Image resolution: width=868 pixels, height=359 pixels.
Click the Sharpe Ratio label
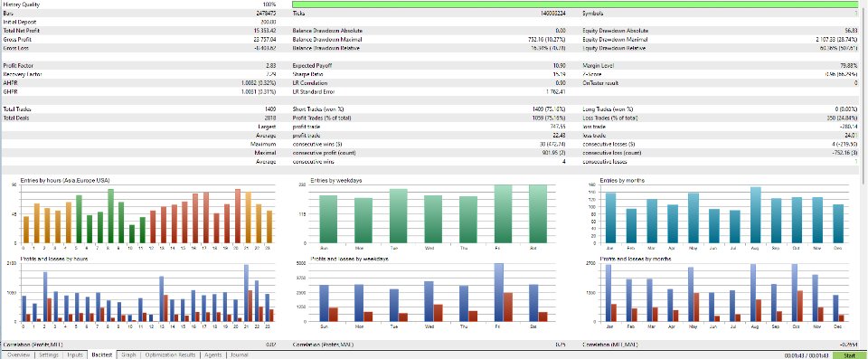point(307,75)
